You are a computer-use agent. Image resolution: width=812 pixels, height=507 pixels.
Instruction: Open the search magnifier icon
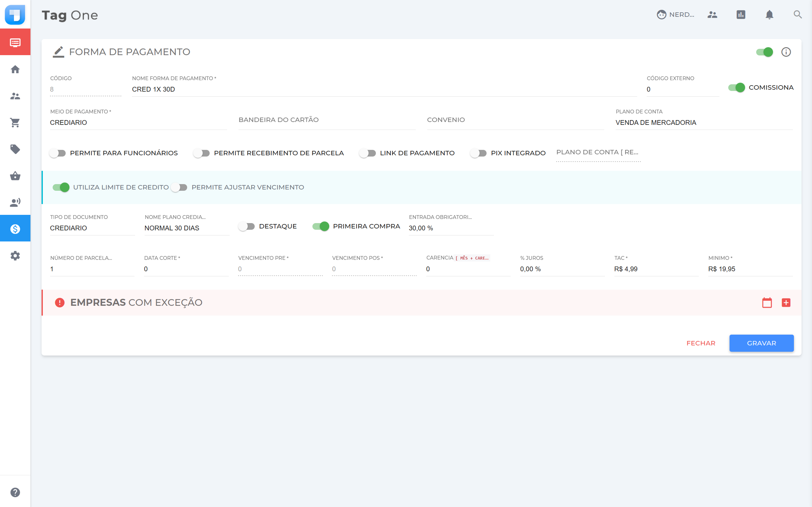[x=798, y=15]
